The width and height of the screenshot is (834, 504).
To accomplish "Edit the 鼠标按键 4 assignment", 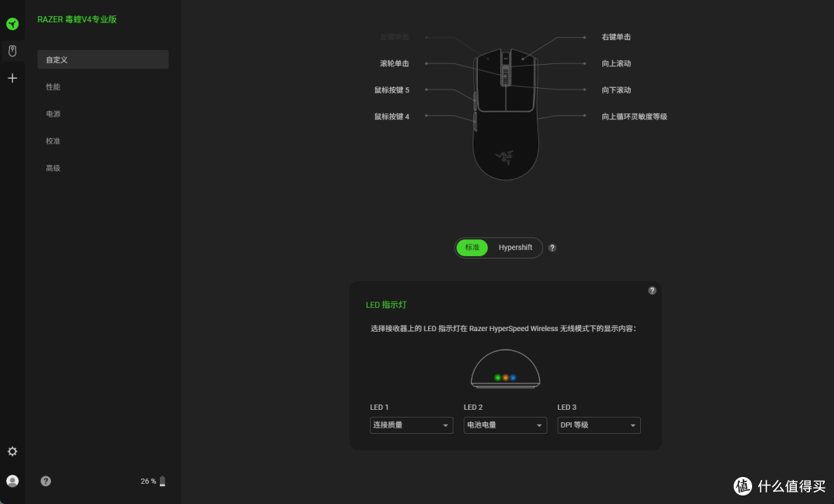I will (x=392, y=117).
